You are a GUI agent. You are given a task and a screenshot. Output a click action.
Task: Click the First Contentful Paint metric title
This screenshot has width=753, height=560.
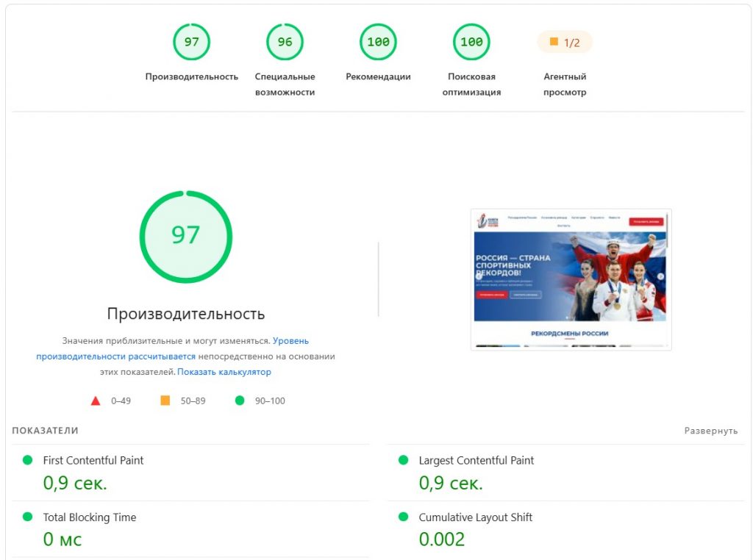[x=93, y=460]
